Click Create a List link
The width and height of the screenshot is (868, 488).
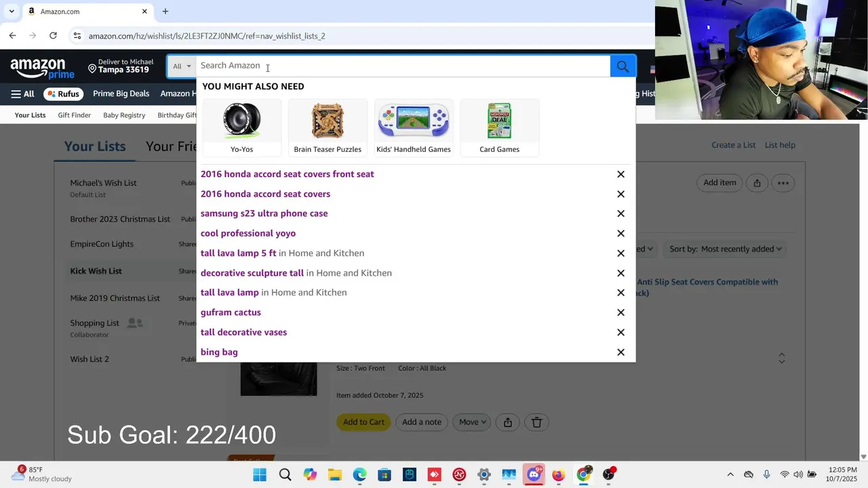[733, 145]
